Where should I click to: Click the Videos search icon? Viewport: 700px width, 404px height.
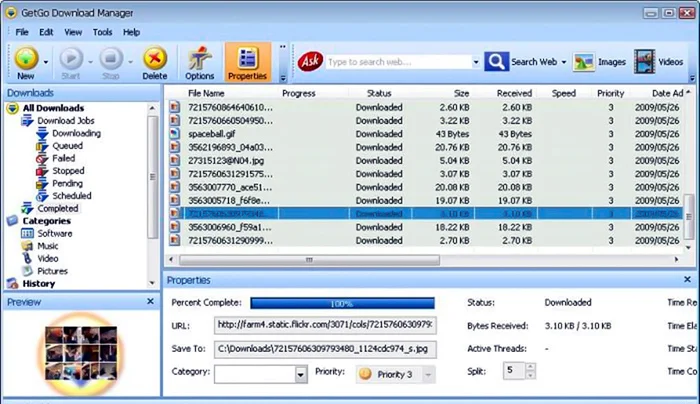(644, 62)
